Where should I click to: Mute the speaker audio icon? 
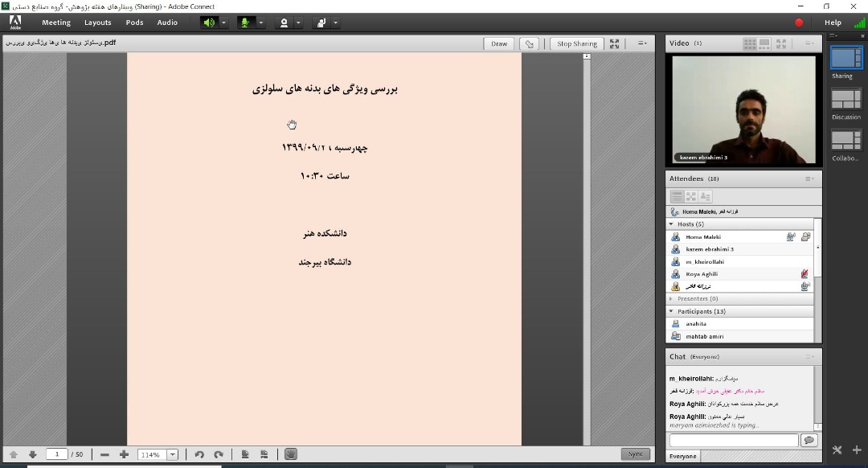209,23
